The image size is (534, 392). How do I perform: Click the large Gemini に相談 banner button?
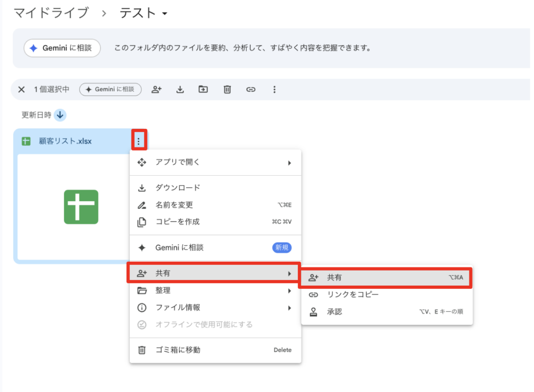click(62, 48)
